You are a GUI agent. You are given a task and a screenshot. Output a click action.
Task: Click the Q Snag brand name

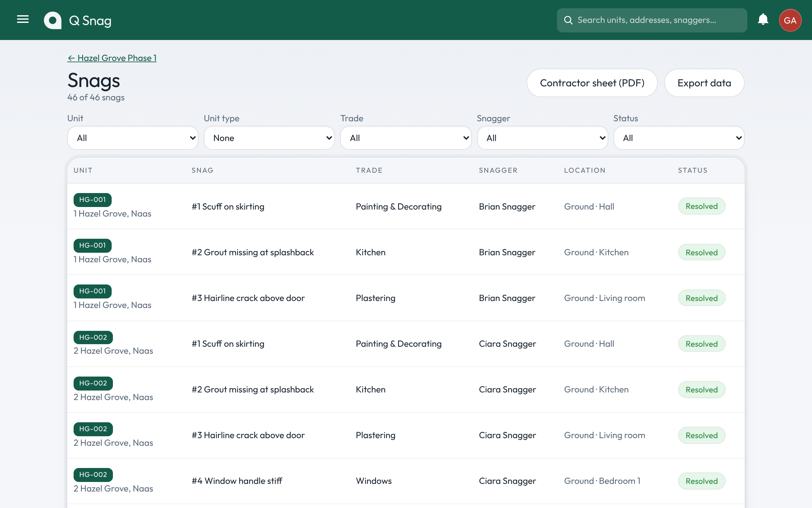tap(90, 21)
